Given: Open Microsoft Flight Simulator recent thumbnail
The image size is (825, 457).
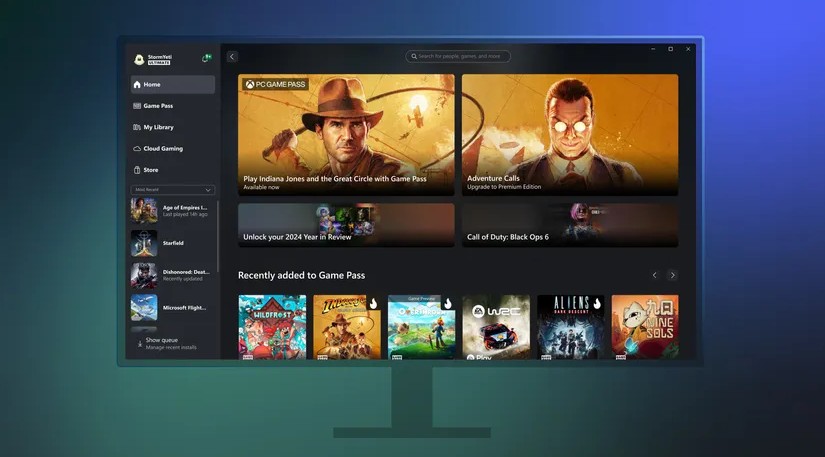Looking at the screenshot, I should (144, 308).
